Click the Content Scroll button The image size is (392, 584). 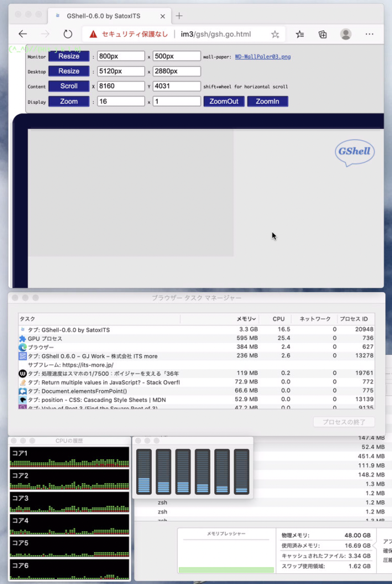[69, 86]
